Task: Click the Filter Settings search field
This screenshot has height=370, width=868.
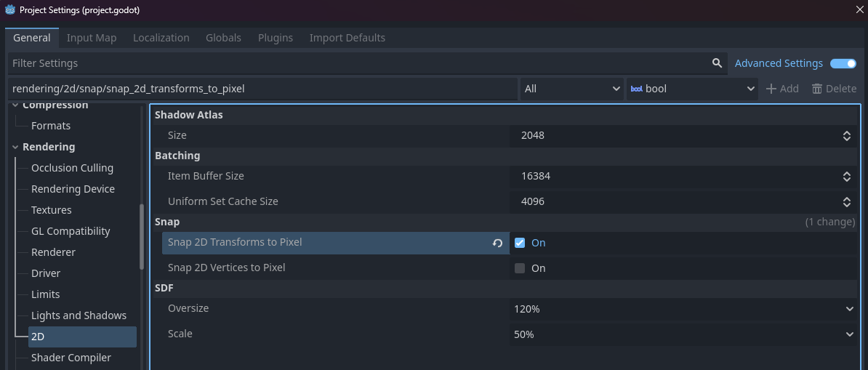Action: [x=356, y=63]
